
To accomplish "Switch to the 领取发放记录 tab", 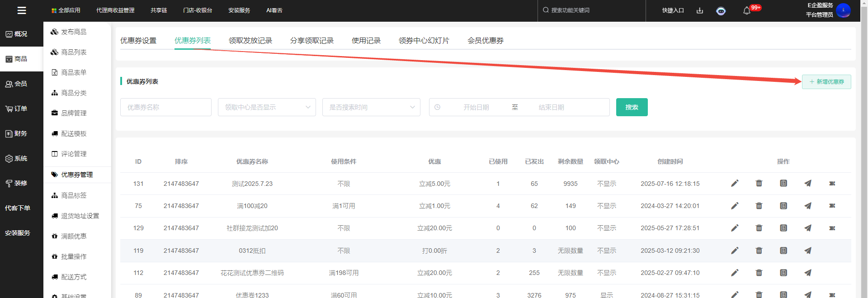I will [250, 41].
